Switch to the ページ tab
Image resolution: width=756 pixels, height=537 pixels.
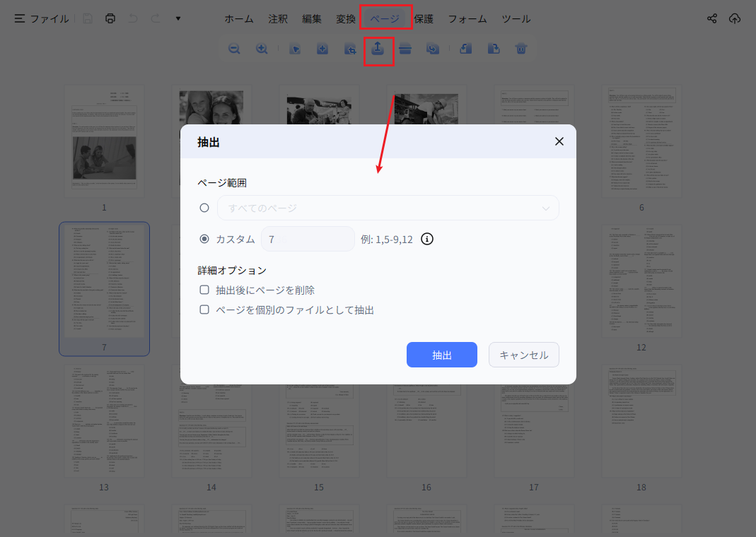385,19
